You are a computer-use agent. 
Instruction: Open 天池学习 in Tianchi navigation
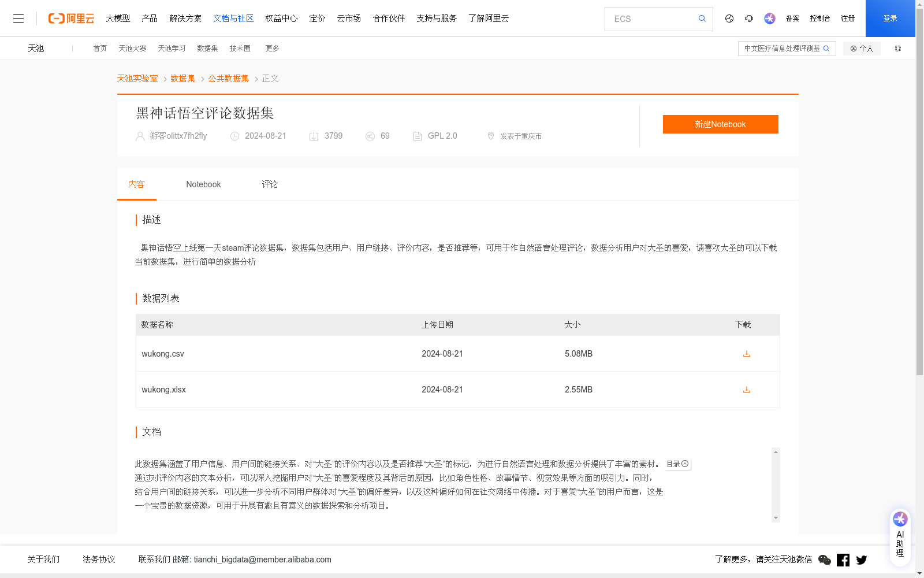(172, 49)
